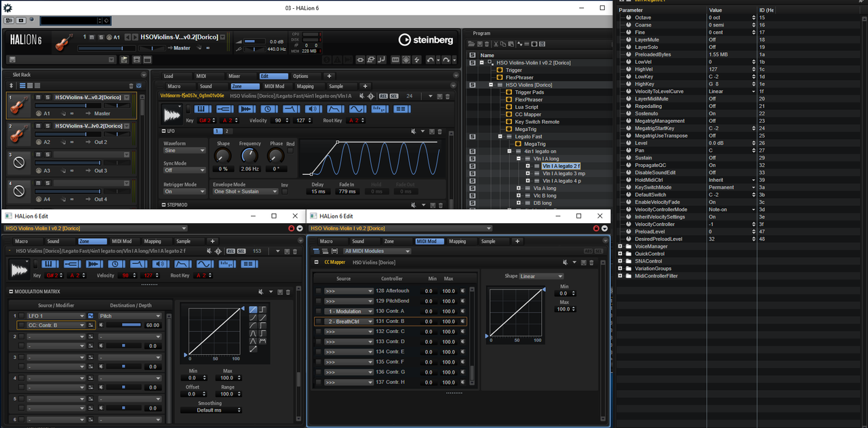
Task: Solo slot 1 with its S button
Action: (47, 98)
